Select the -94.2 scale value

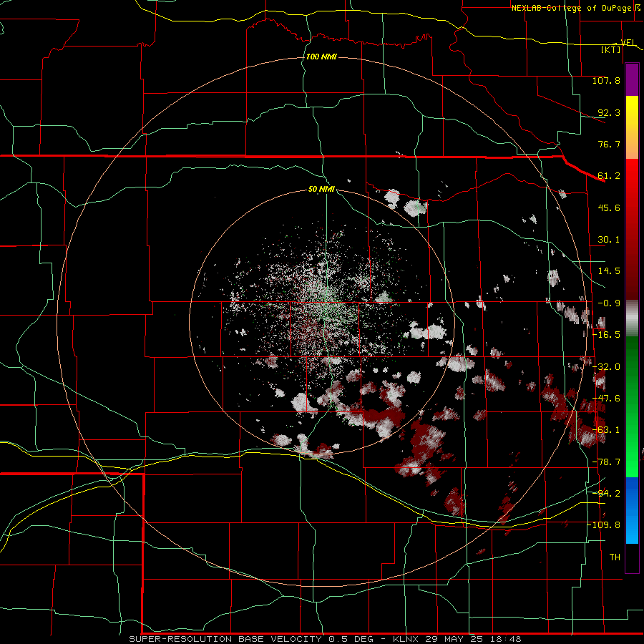606,494
